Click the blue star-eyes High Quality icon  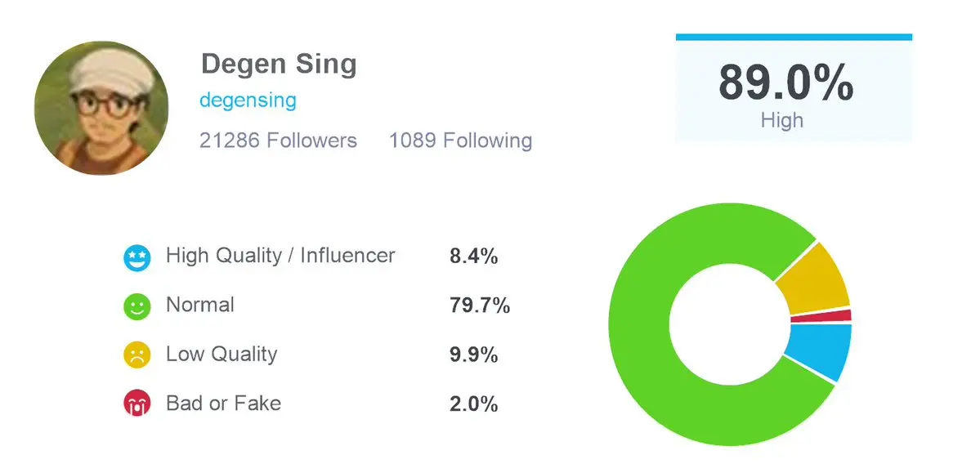[x=136, y=258]
